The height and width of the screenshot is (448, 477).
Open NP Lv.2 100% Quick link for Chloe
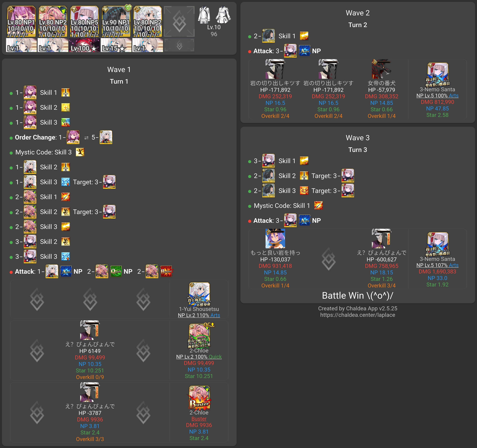[x=199, y=357]
